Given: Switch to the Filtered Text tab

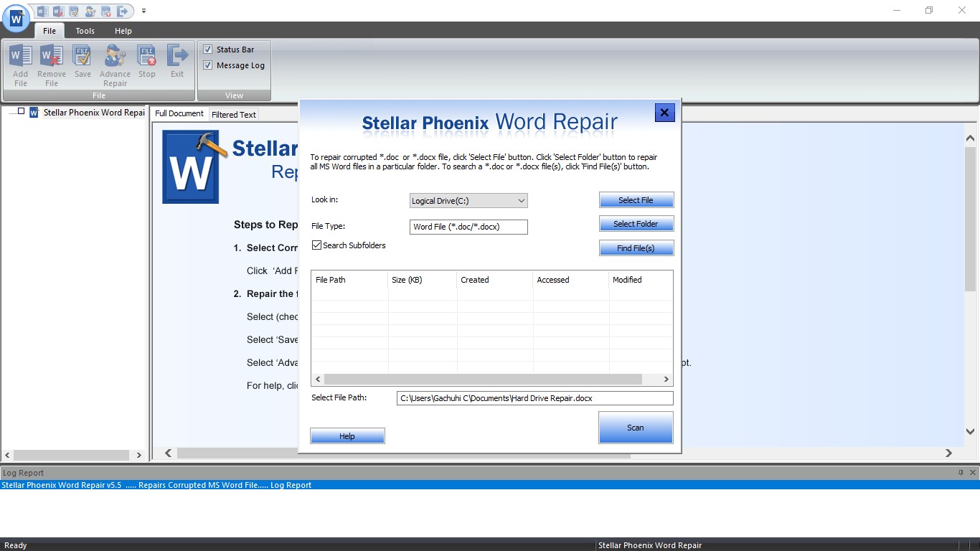Looking at the screenshot, I should point(234,115).
